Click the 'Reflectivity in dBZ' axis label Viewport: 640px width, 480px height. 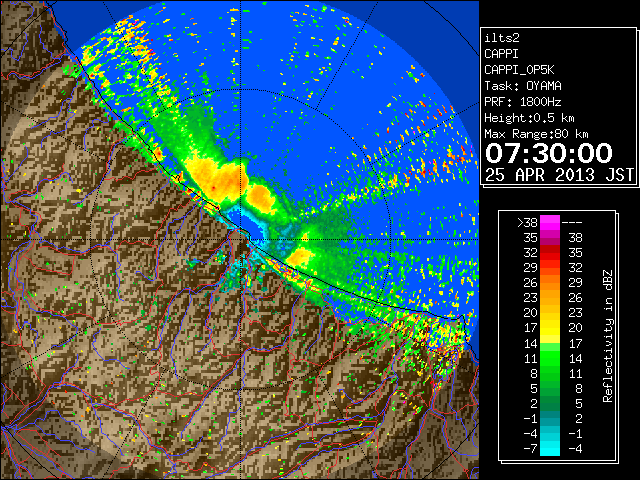click(x=608, y=336)
